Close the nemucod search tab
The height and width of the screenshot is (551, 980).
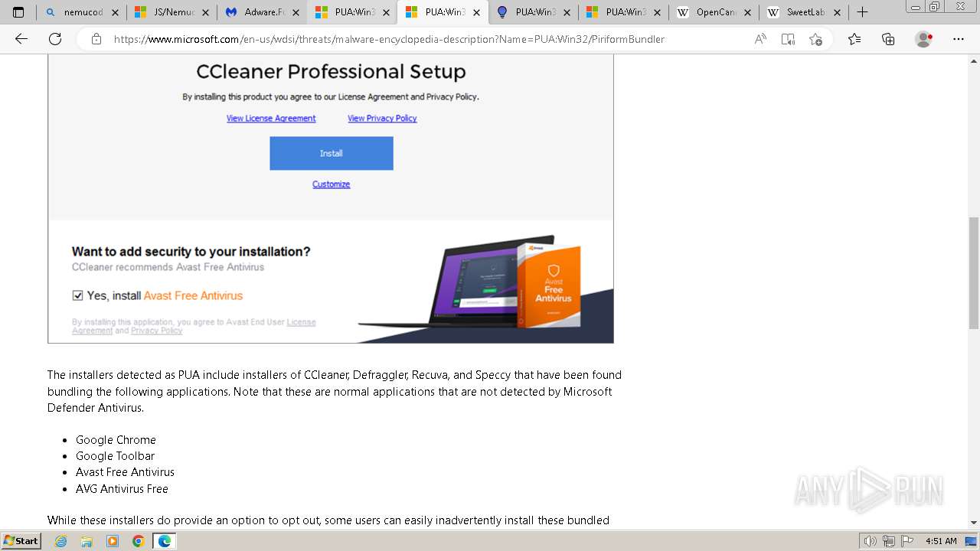115,12
